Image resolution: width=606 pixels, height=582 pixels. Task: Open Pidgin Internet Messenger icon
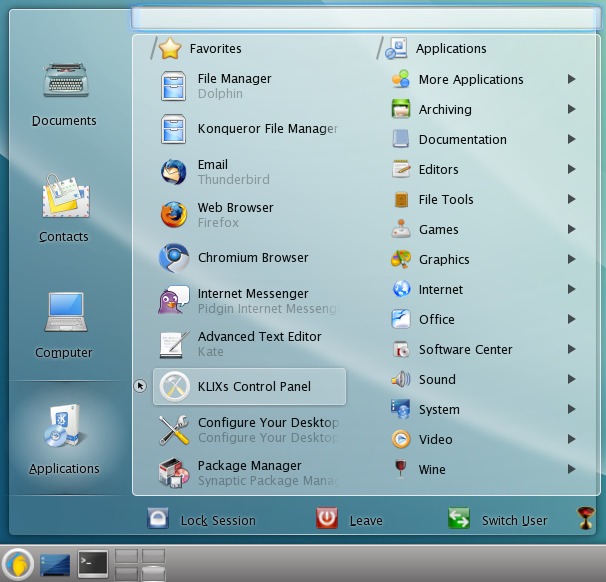point(174,301)
